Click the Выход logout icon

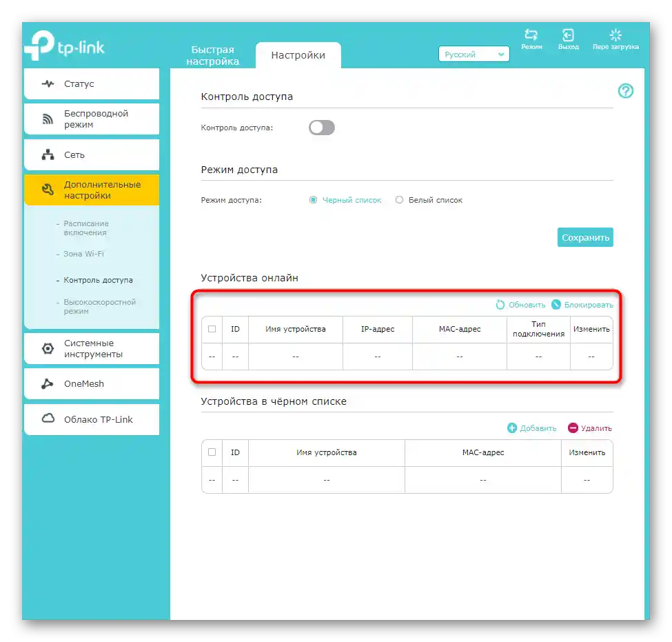(x=568, y=34)
